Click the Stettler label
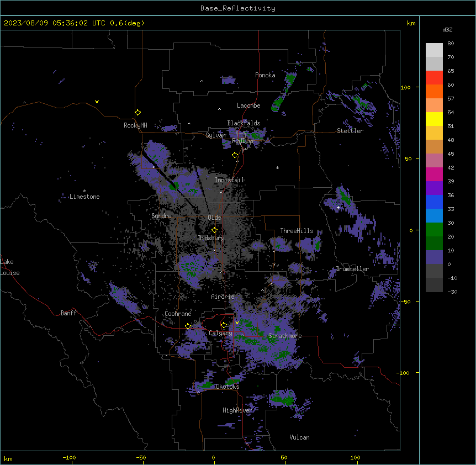The image size is (476, 465). (x=350, y=131)
